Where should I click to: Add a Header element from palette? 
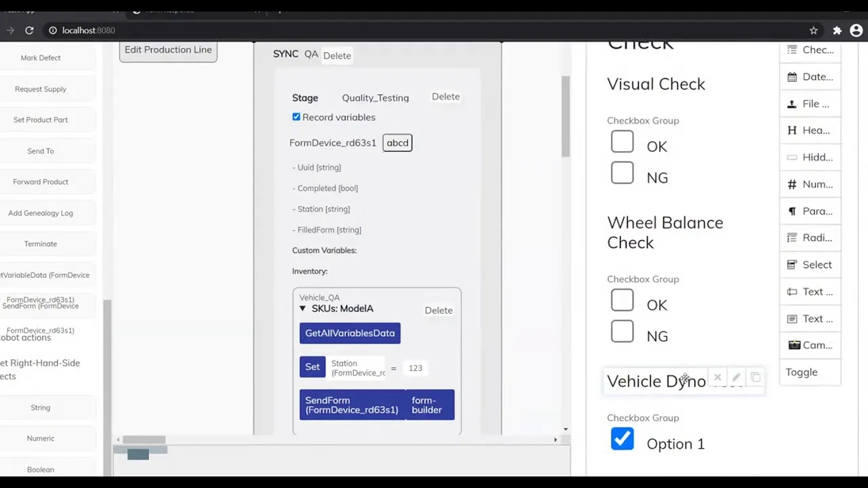pyautogui.click(x=810, y=130)
